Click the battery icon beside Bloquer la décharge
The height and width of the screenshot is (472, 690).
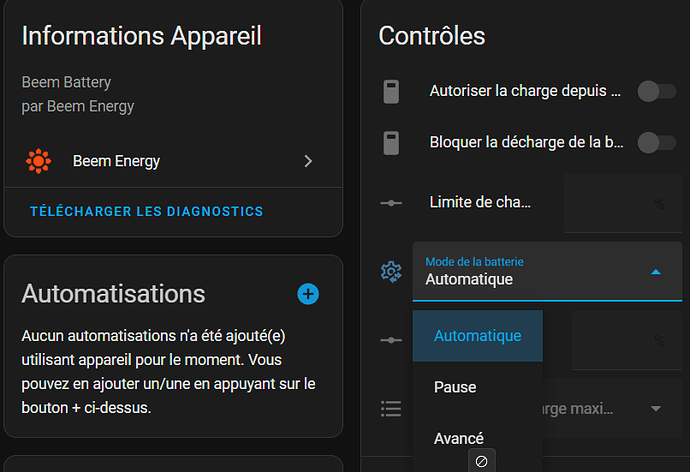(391, 143)
